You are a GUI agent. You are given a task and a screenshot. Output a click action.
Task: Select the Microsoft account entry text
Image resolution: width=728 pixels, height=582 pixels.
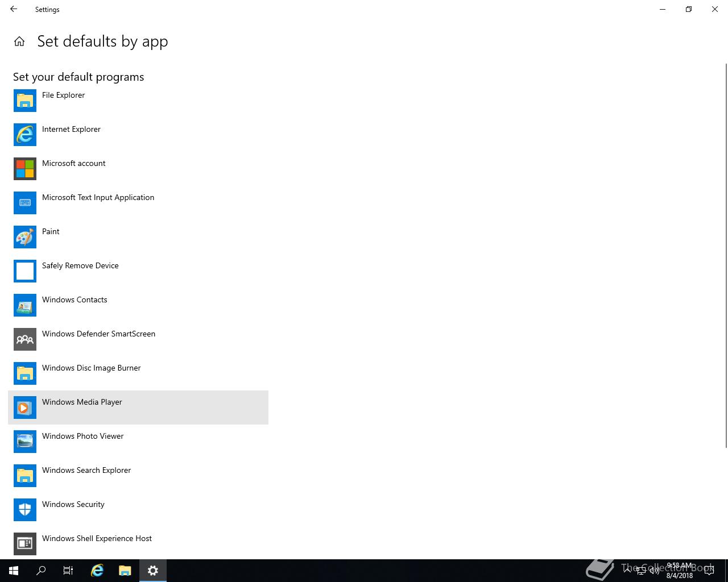[x=74, y=163]
